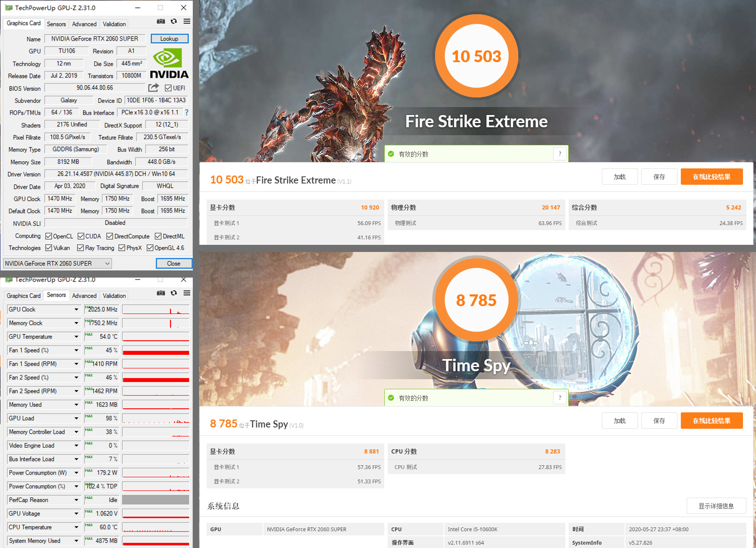Open the GPU Load sensor dropdown

76,418
